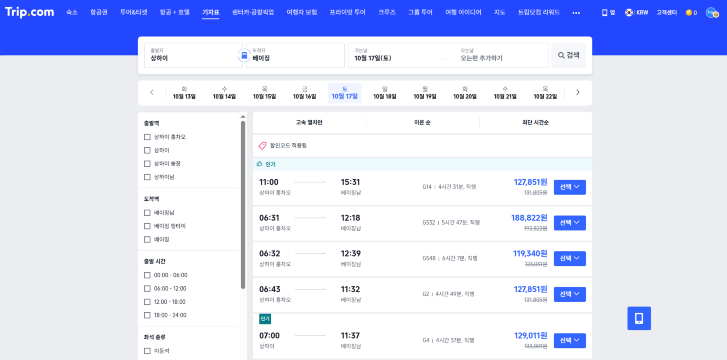Click the 검색 search button

568,55
